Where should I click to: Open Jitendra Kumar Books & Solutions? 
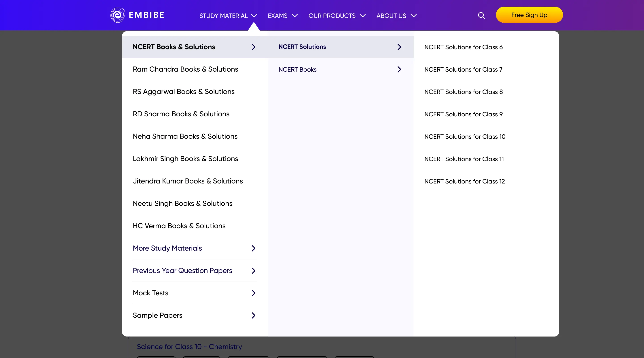point(188,181)
